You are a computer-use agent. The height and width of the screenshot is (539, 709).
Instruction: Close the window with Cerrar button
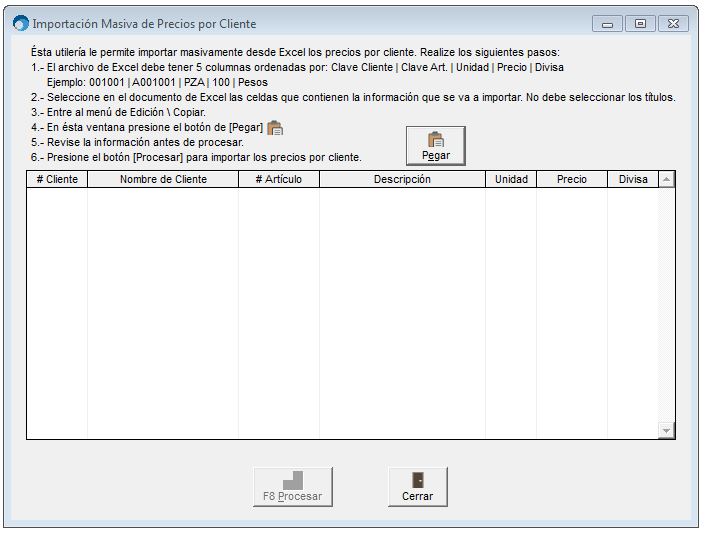[417, 487]
